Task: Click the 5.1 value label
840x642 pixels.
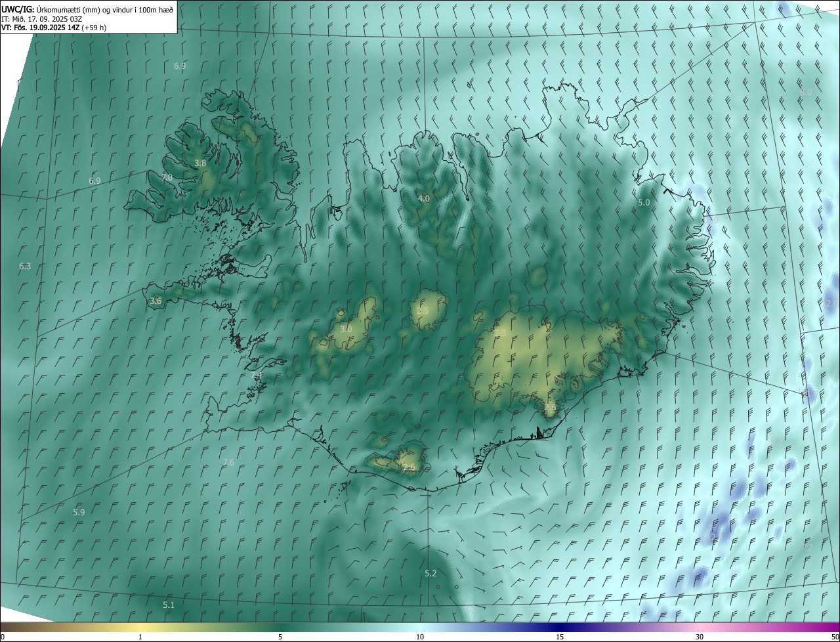Action: tap(169, 605)
